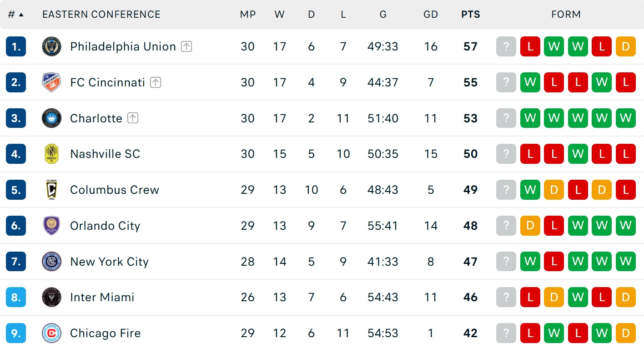Open Philadelphia Union's upcoming match question mark
This screenshot has width=644, height=349.
click(x=506, y=46)
